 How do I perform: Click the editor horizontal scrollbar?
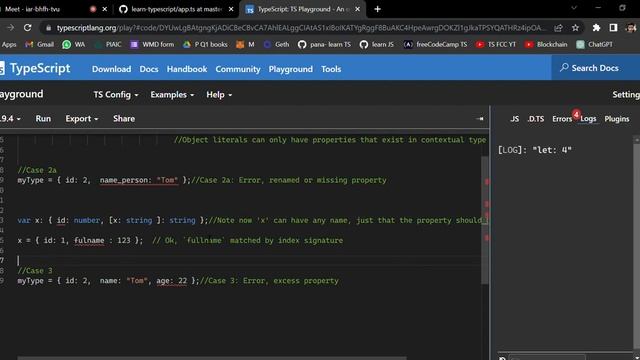[211, 358]
